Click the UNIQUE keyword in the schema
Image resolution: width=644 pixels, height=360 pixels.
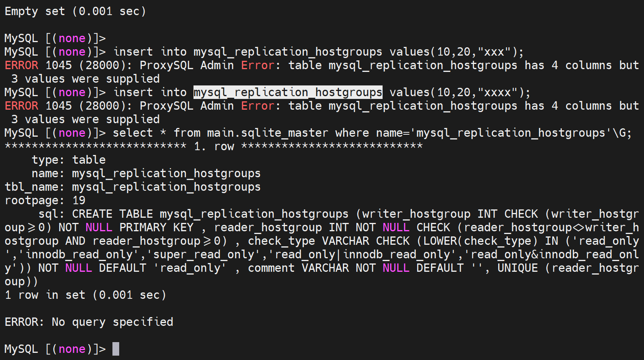[x=517, y=268]
